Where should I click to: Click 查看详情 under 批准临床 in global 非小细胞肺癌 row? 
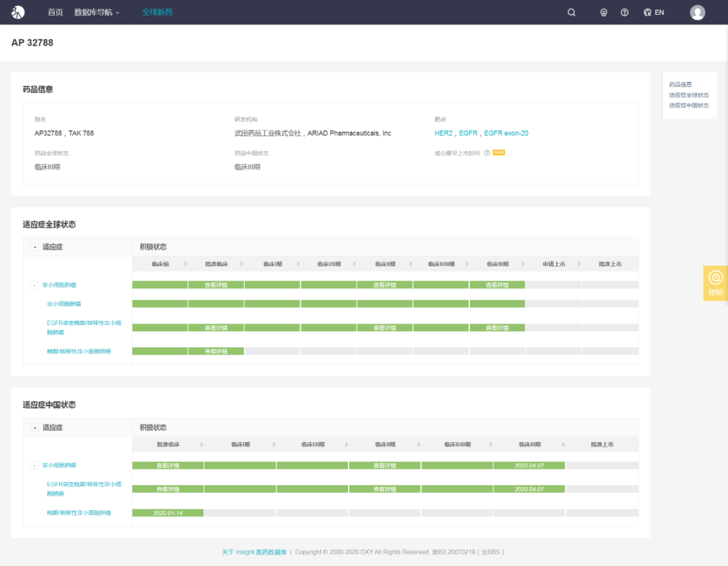(x=216, y=285)
